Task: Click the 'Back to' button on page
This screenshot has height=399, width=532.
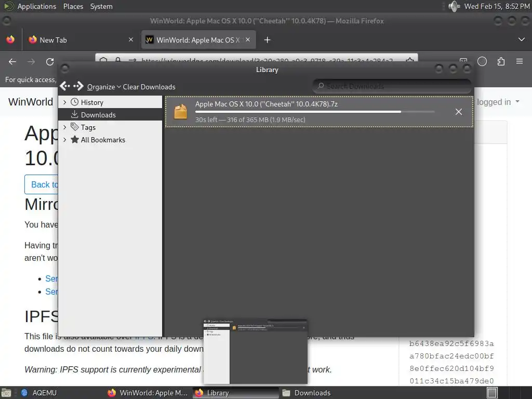Action: [42, 184]
